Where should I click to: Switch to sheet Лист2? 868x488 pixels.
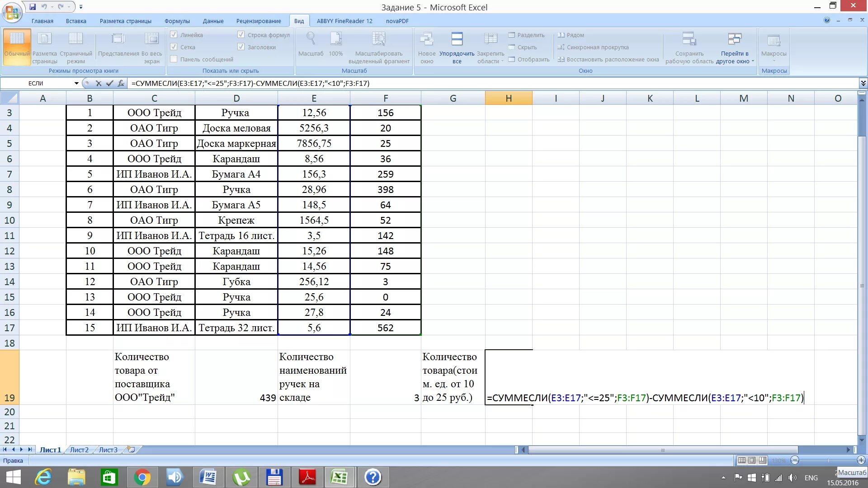pos(79,450)
